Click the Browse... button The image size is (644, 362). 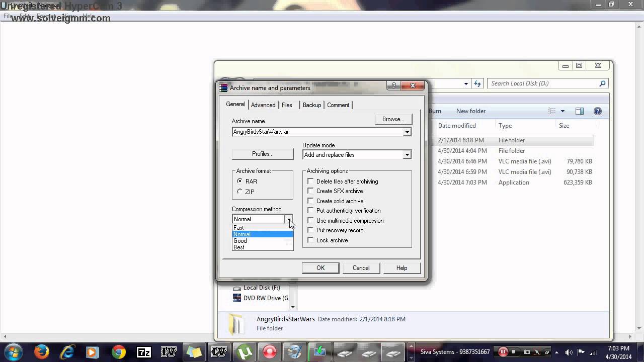click(393, 119)
